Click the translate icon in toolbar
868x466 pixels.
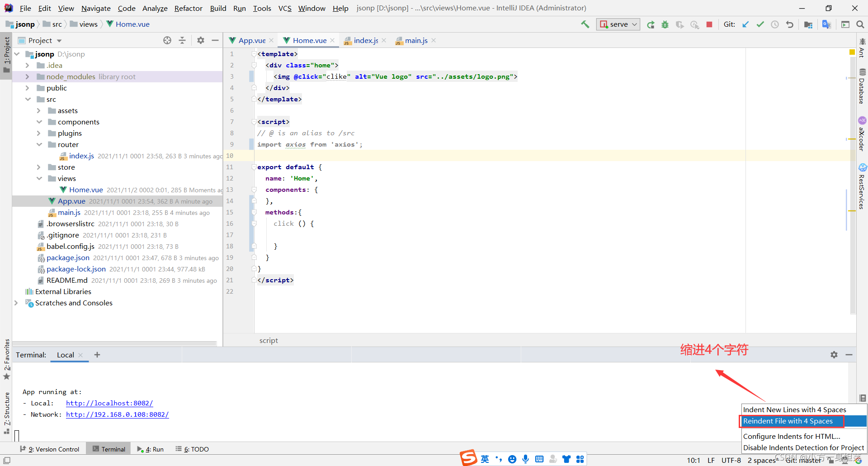click(826, 24)
